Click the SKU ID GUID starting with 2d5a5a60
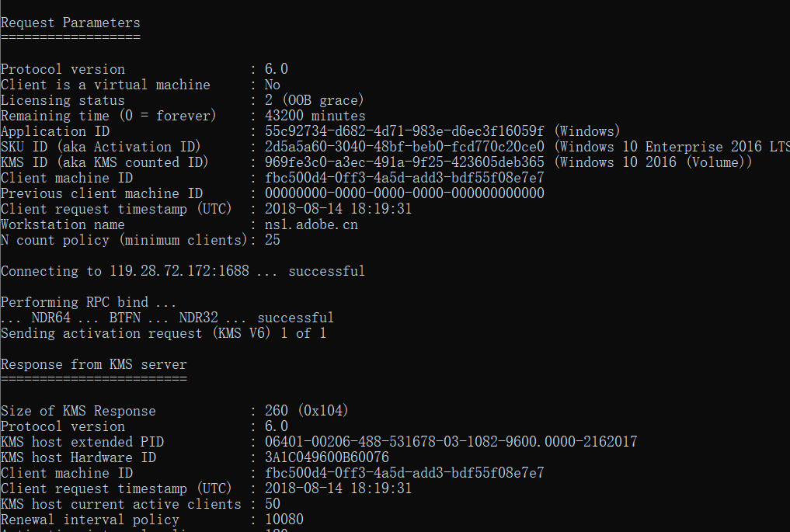Screen dimensions: 790x532 pos(405,147)
